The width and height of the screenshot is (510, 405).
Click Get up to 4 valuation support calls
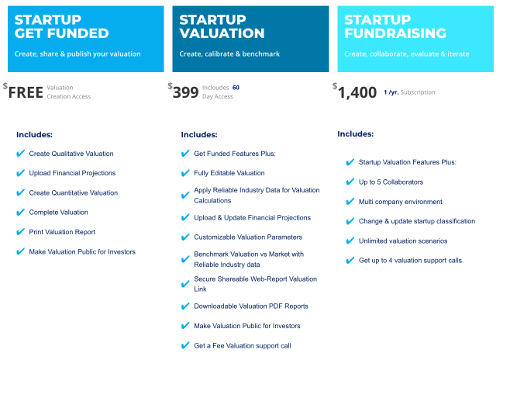[x=410, y=260]
